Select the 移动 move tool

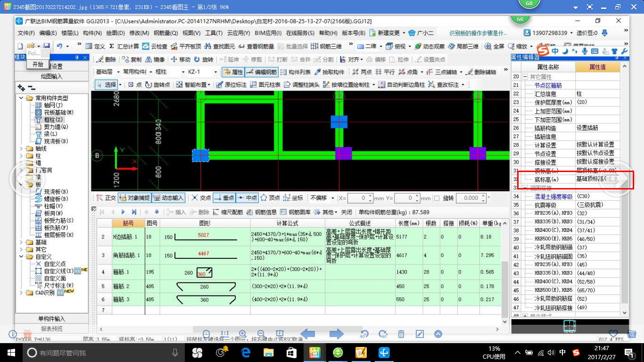click(x=181, y=60)
